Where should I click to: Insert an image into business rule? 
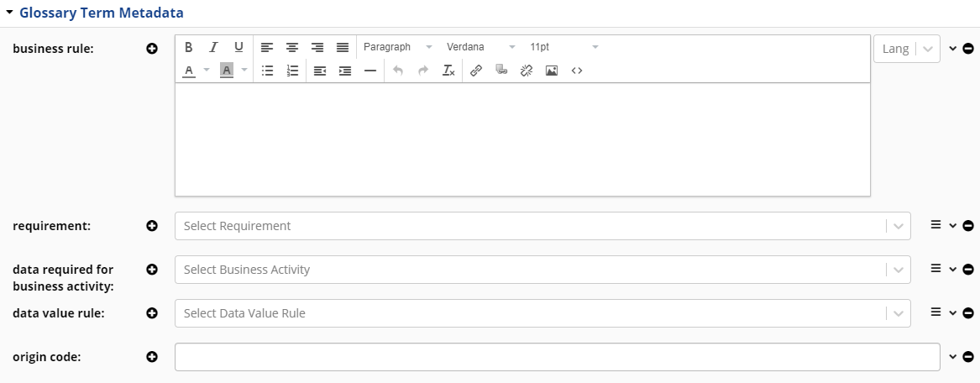pyautogui.click(x=552, y=71)
